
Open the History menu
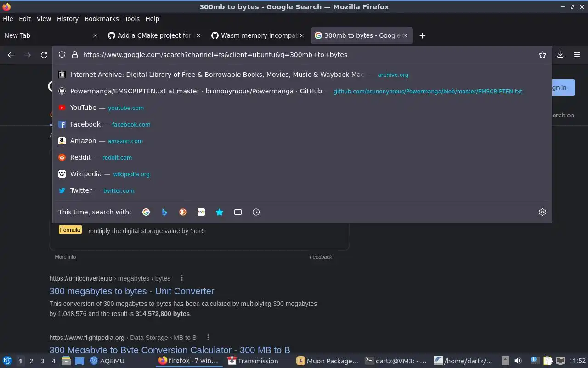pos(68,19)
